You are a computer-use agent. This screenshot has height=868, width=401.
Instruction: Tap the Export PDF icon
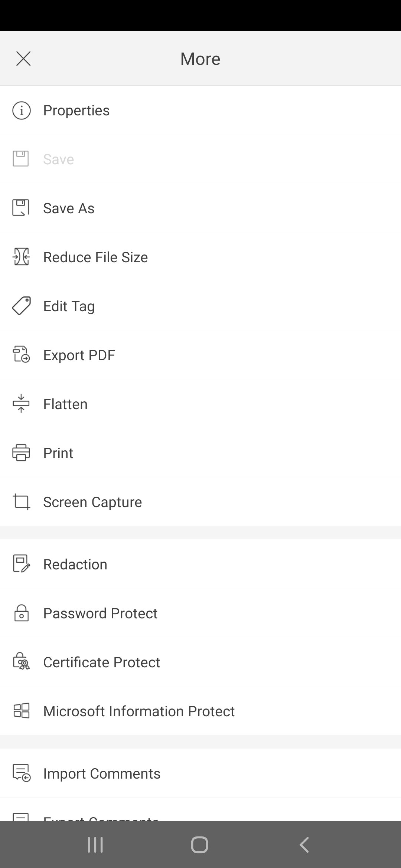pyautogui.click(x=21, y=354)
